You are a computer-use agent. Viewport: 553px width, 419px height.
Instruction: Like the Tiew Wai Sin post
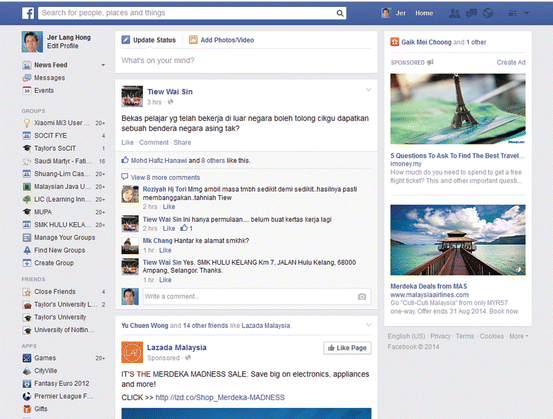pos(128,142)
